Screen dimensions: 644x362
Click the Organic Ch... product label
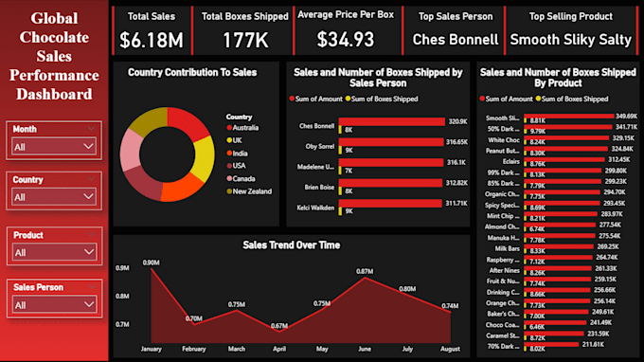click(x=502, y=194)
